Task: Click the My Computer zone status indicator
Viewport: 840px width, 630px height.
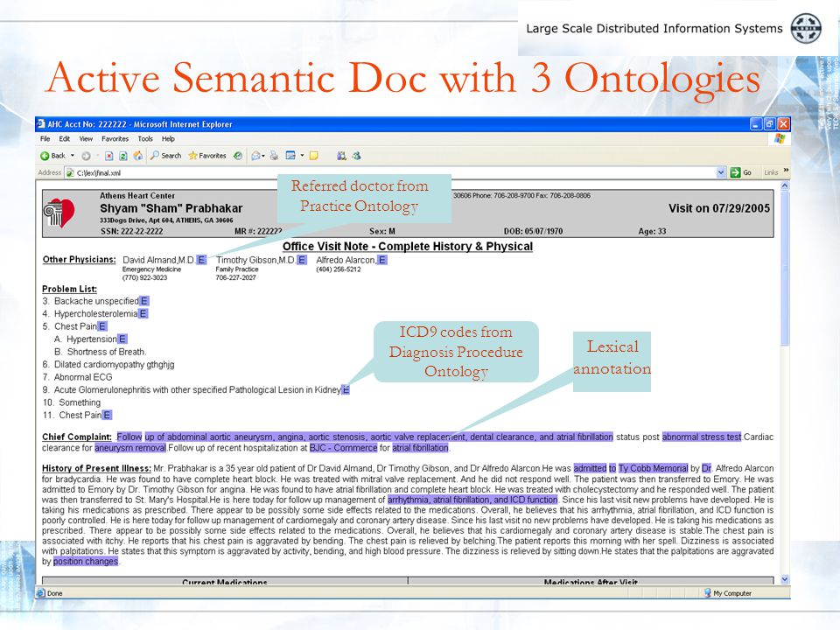Action: point(727,593)
